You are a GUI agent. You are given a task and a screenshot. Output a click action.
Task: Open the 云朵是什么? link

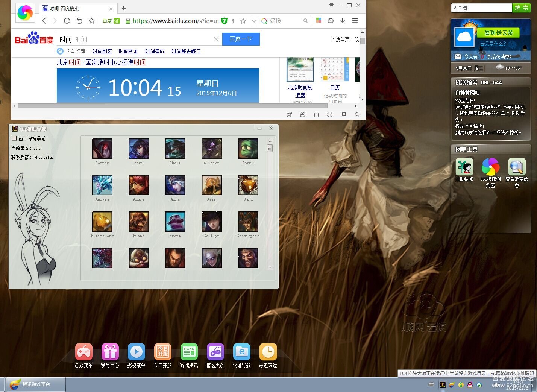click(x=493, y=44)
